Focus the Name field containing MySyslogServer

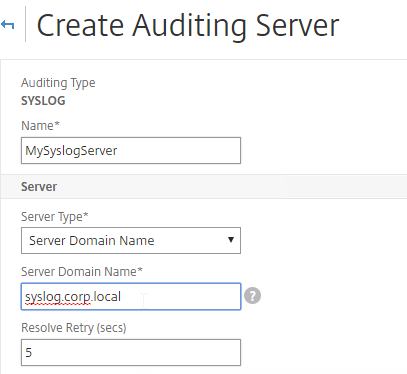(131, 150)
